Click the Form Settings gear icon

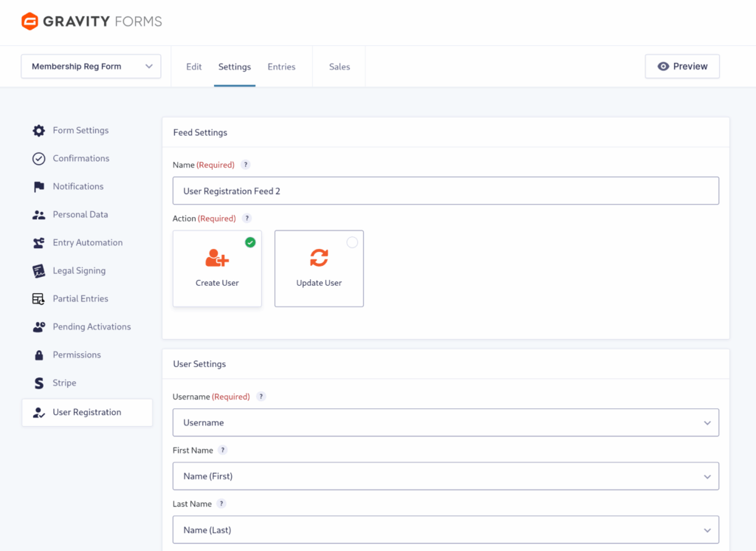(x=38, y=131)
